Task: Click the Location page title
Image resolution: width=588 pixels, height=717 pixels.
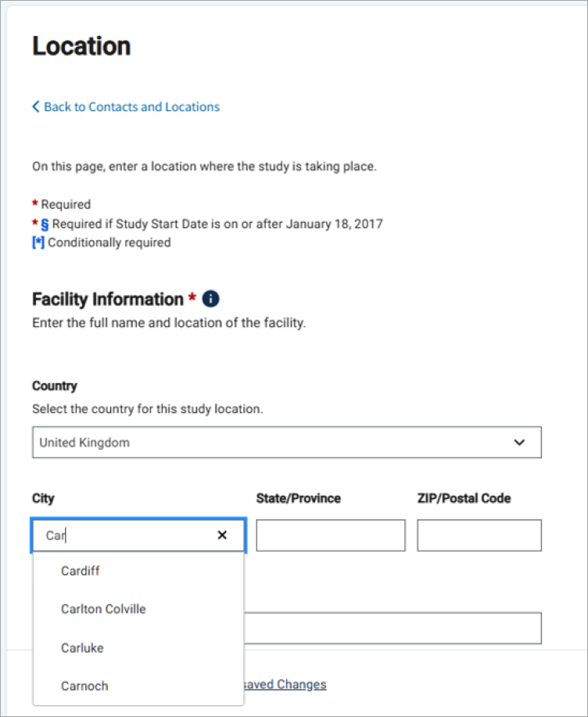Action: click(x=81, y=47)
